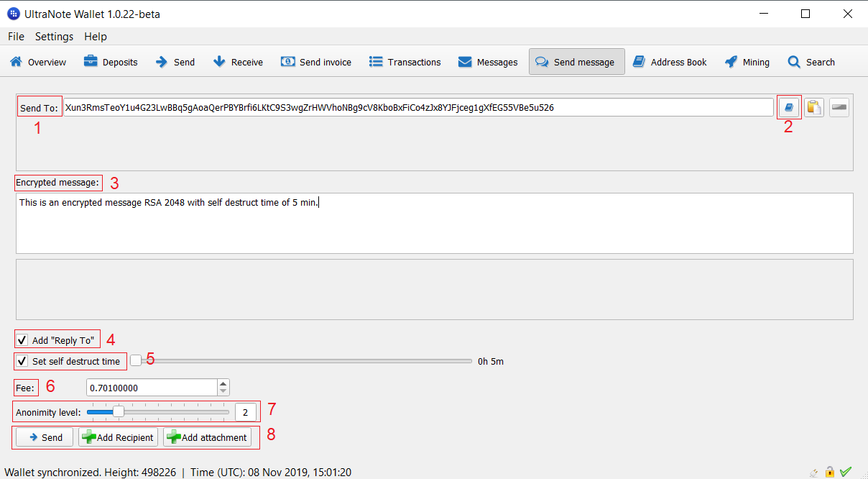Click the Fee amount input field

coord(152,388)
